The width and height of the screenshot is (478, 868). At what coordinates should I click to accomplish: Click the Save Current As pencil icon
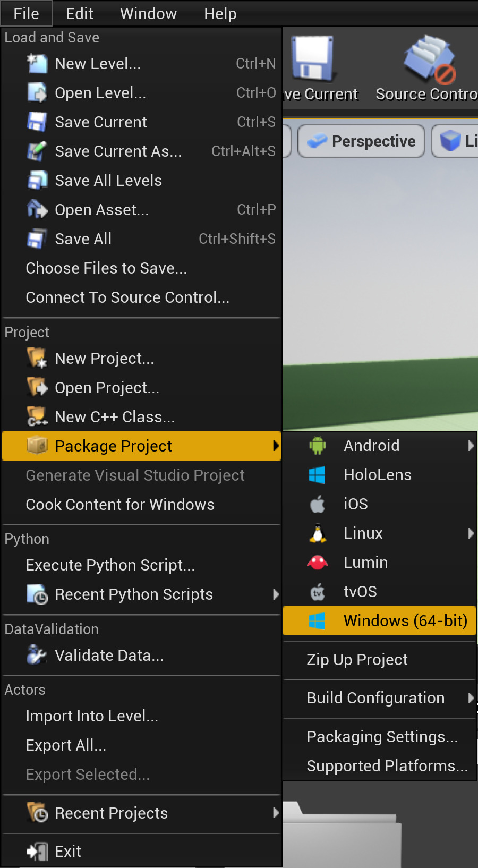pos(37,151)
